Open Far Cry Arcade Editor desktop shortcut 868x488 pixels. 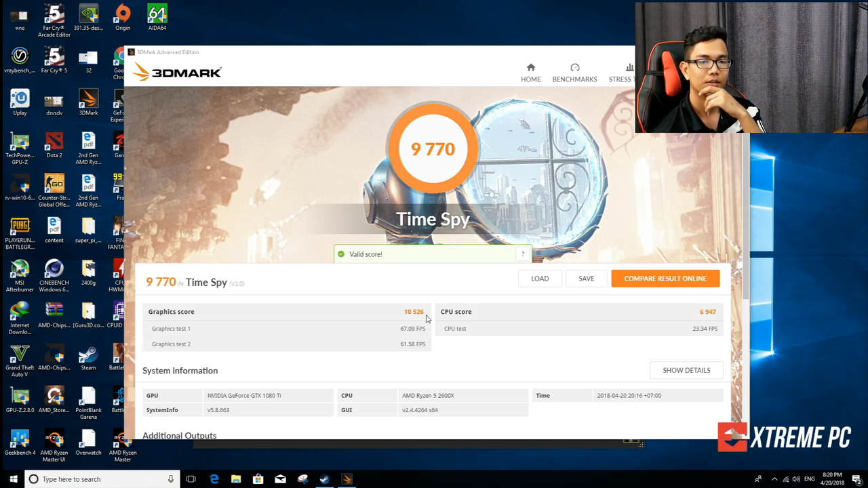tap(54, 20)
